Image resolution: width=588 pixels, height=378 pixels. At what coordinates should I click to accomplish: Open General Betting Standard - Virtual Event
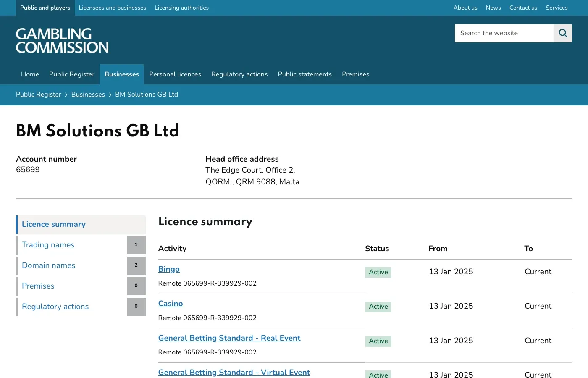234,373
